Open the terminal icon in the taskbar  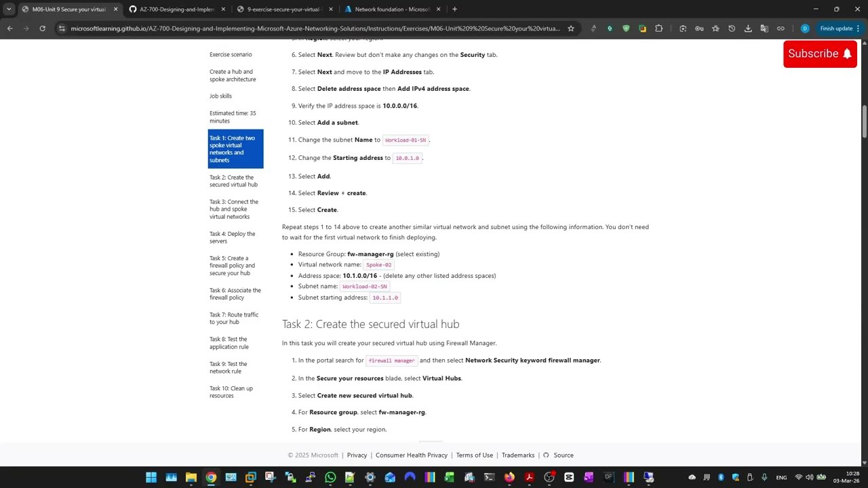click(x=489, y=477)
